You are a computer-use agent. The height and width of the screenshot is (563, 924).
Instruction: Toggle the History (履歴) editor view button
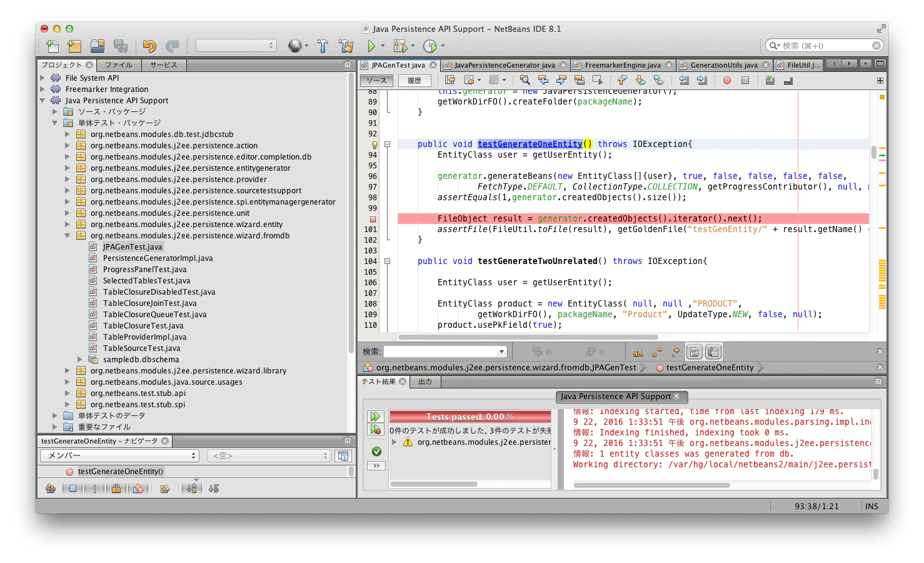click(x=414, y=81)
